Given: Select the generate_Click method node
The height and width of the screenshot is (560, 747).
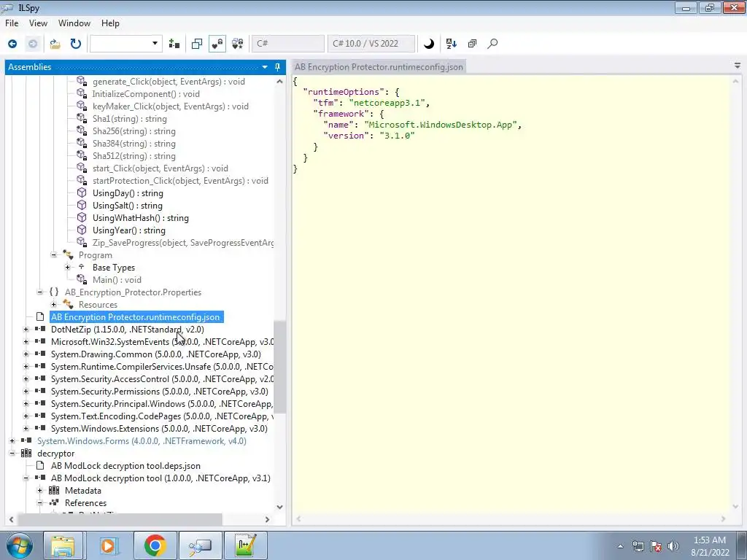Looking at the screenshot, I should point(169,82).
